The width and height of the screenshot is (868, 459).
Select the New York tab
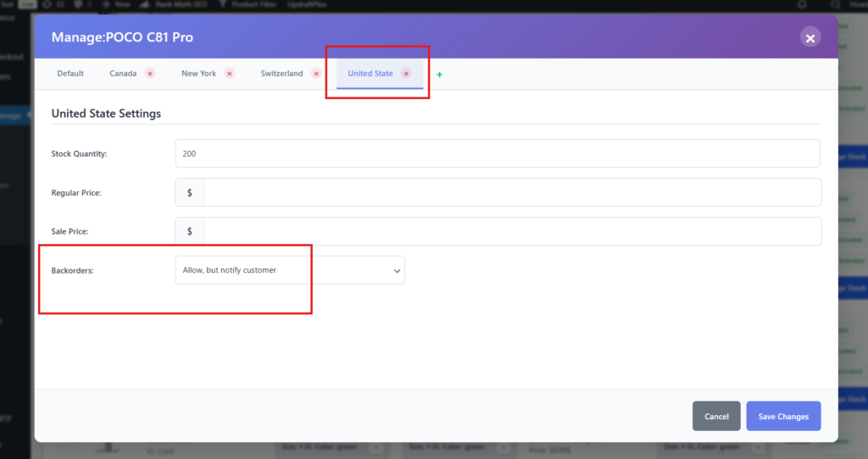(198, 74)
